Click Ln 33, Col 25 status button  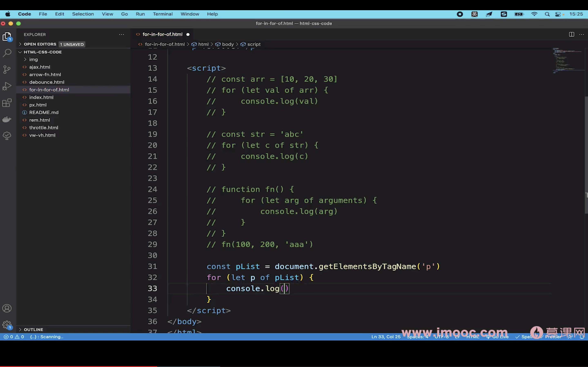pos(386,337)
